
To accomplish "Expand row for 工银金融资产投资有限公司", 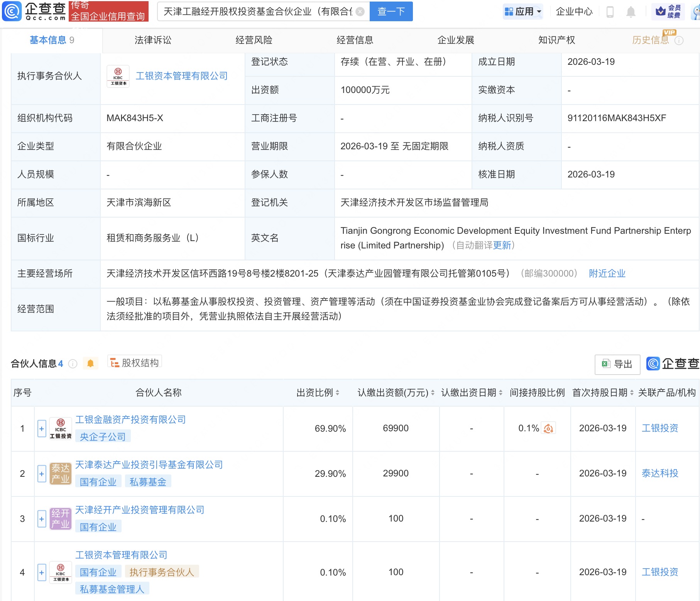I will [42, 429].
